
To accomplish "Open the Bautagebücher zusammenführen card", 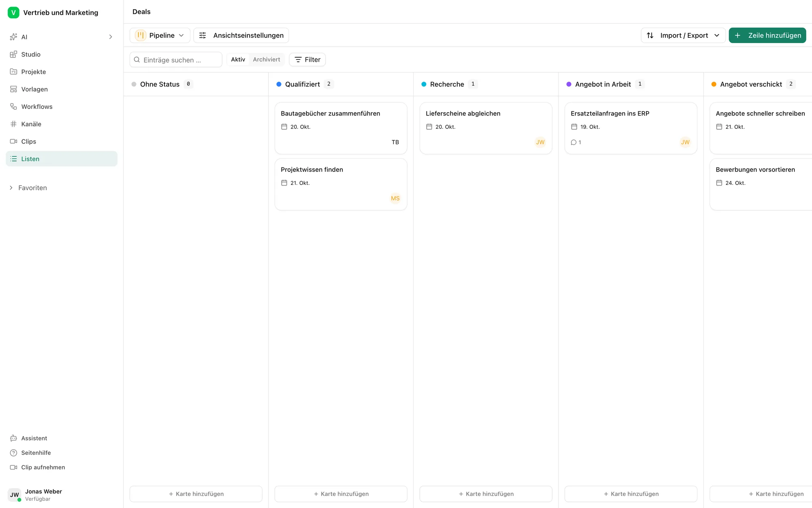I will (341, 128).
